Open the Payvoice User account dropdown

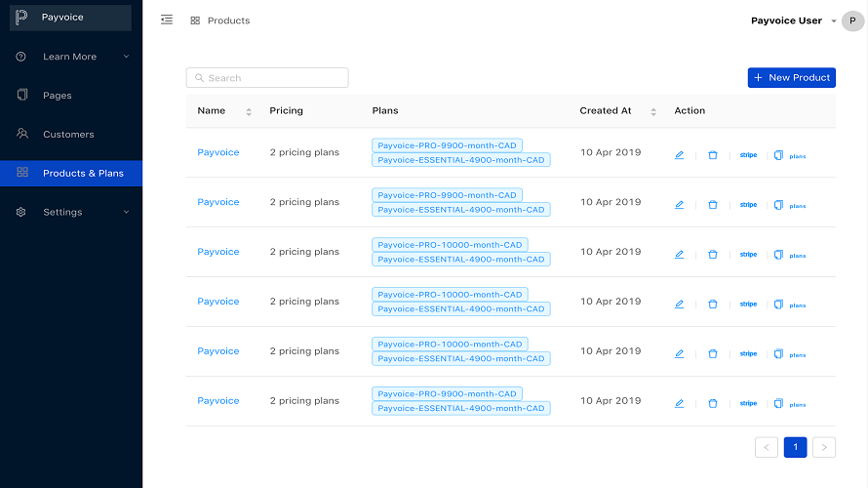pyautogui.click(x=795, y=20)
